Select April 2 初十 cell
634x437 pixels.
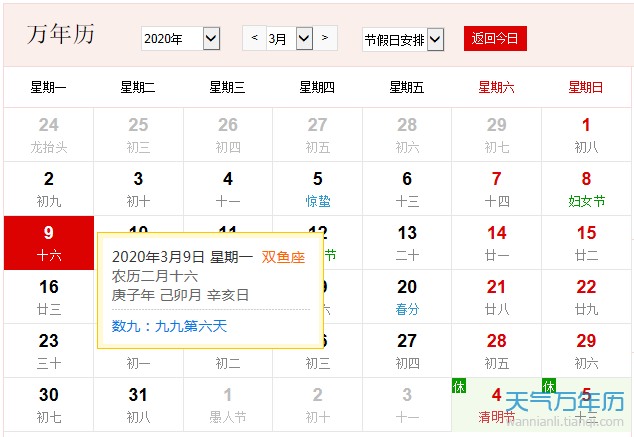317,405
